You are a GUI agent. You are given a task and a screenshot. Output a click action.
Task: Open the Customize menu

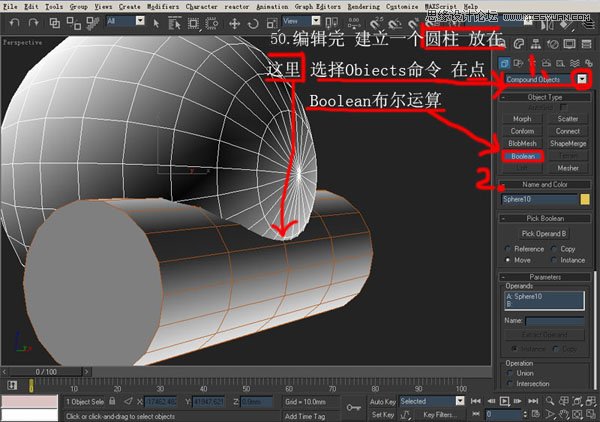[402, 7]
